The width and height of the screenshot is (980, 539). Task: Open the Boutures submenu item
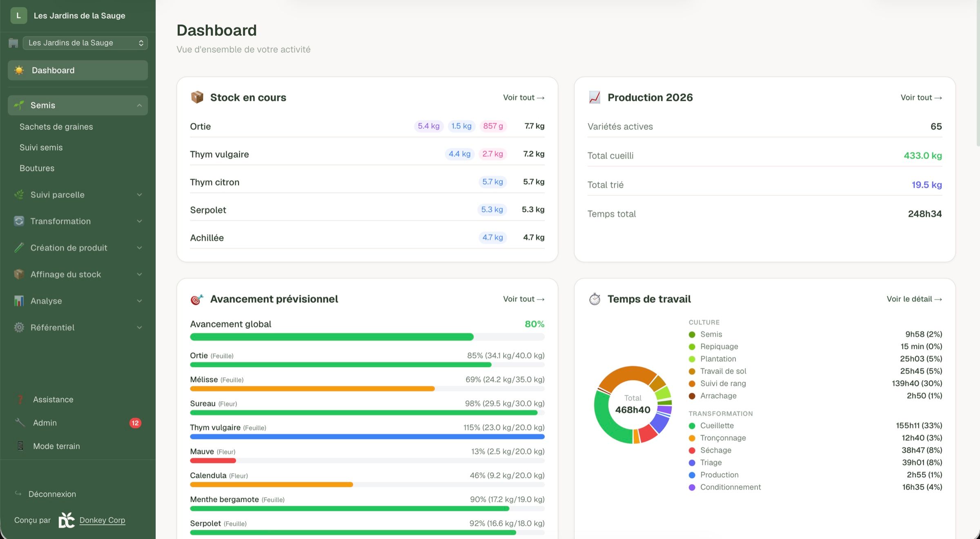click(37, 168)
